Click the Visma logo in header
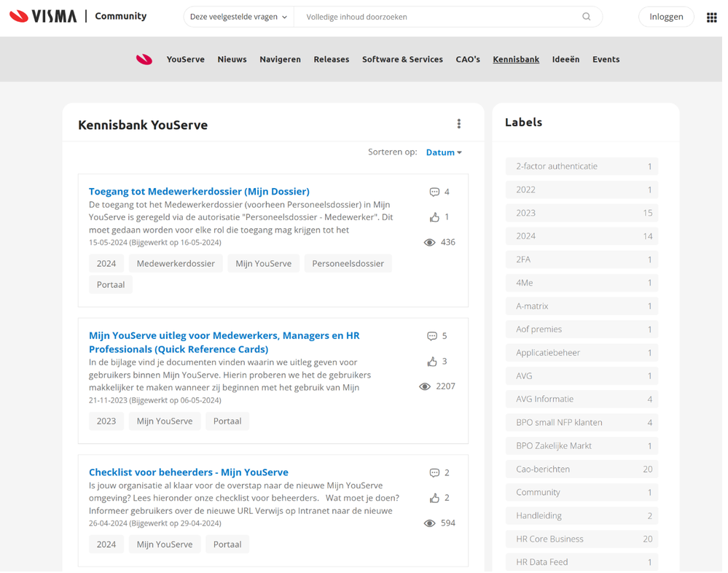The height and width of the screenshot is (573, 728). click(x=43, y=16)
